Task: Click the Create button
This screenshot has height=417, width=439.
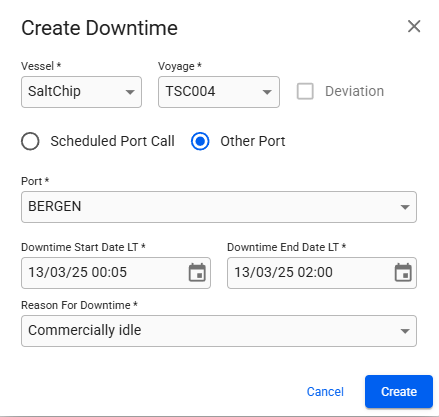Action: (399, 392)
